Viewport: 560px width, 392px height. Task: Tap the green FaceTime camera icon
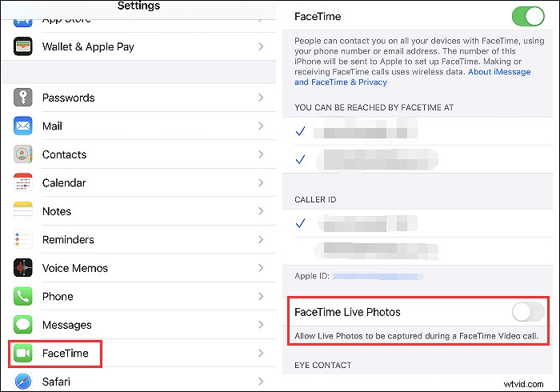[23, 353]
